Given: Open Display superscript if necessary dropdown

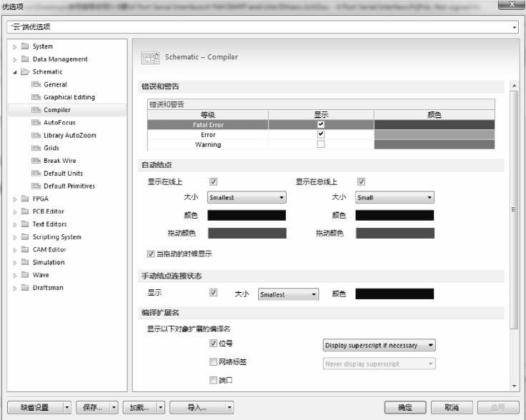Looking at the screenshot, I should pos(379,345).
